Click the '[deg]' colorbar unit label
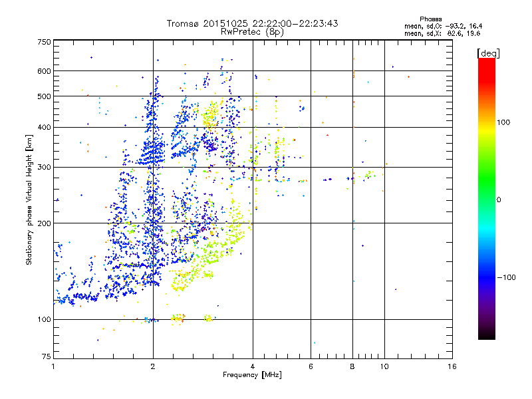532x399 pixels. tap(488, 53)
